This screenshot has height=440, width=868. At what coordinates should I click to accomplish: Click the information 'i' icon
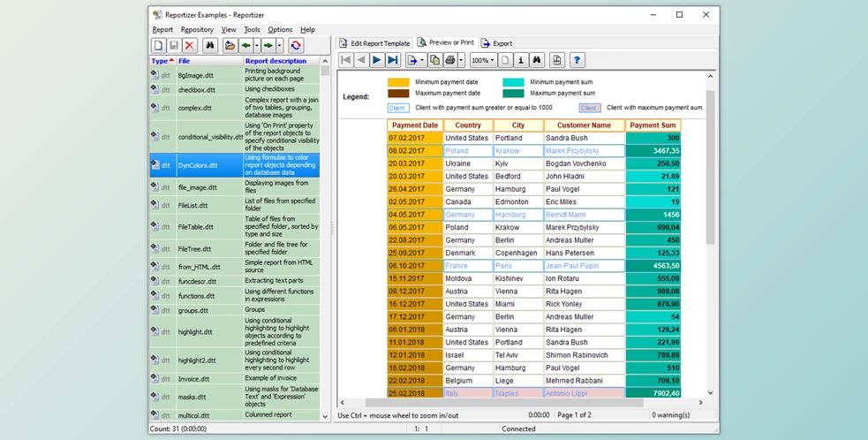(520, 60)
